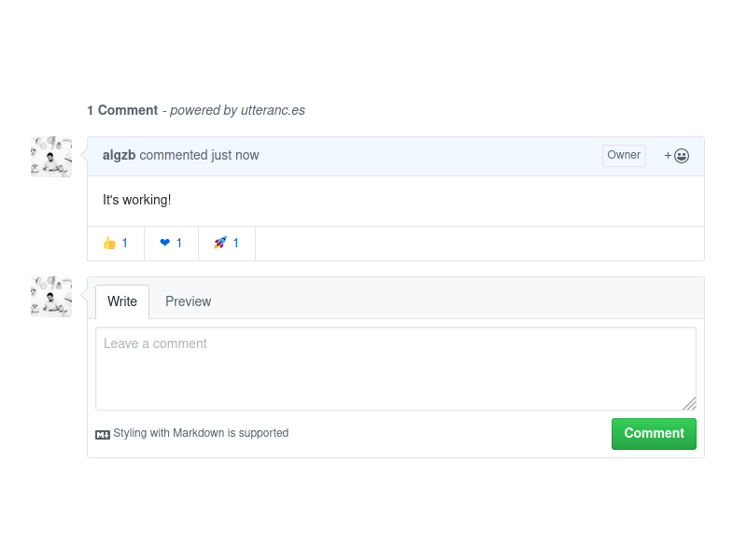Focus the 'Leave a comment' text box
The height and width of the screenshot is (560, 747).
click(x=395, y=368)
